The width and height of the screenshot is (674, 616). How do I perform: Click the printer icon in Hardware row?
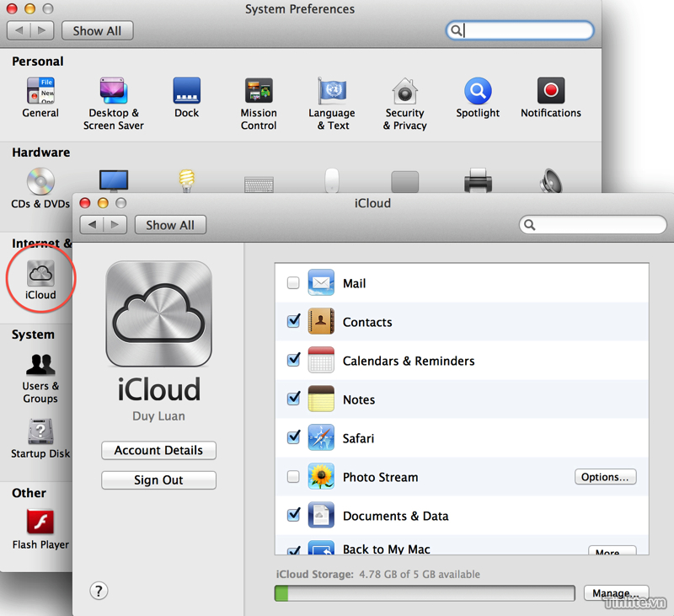[478, 180]
